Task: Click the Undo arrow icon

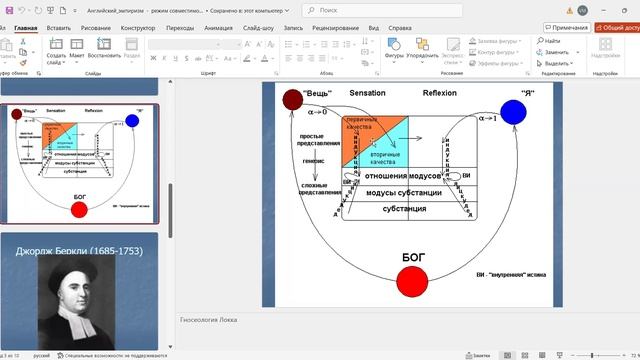Action: [x=22, y=11]
